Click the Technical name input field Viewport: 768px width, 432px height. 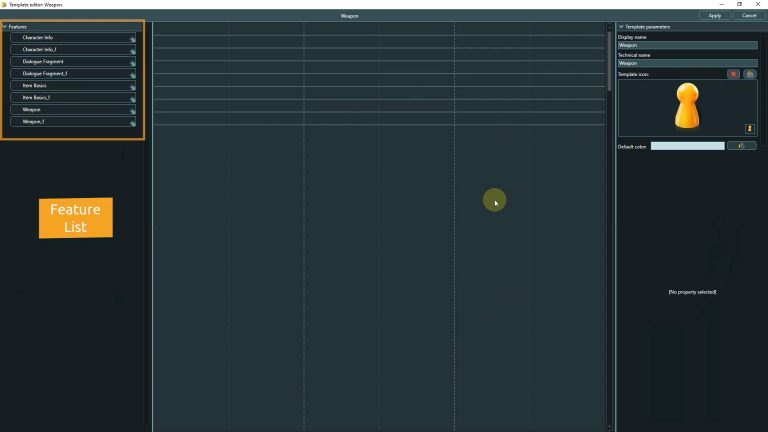[688, 63]
